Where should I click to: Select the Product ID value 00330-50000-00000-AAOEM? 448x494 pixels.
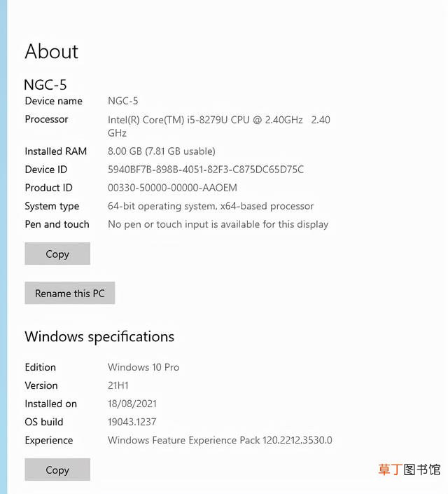[x=172, y=188]
